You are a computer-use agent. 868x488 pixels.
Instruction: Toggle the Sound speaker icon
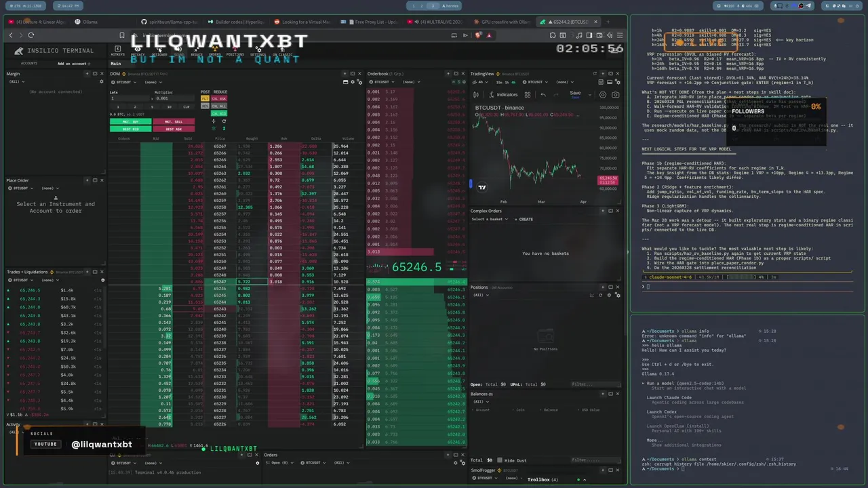click(x=178, y=49)
